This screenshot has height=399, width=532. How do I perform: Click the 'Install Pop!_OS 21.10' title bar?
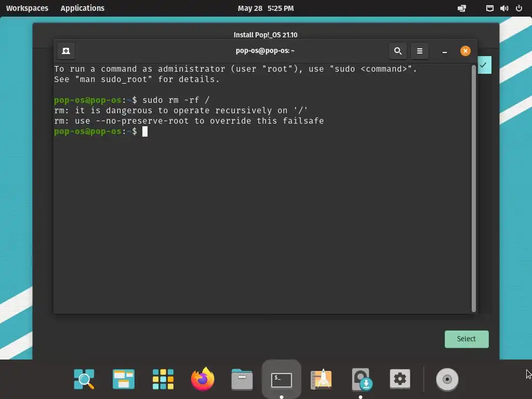pos(265,35)
